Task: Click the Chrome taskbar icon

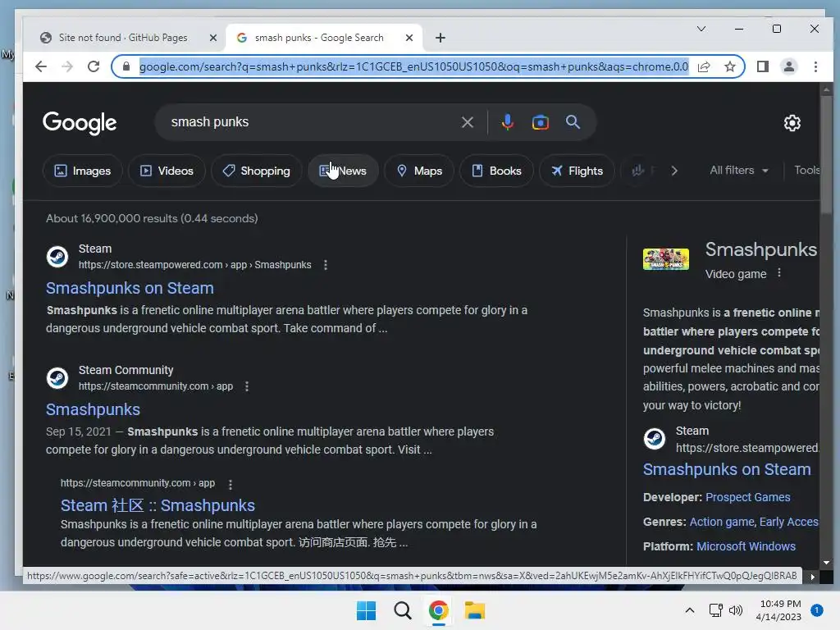Action: (438, 610)
